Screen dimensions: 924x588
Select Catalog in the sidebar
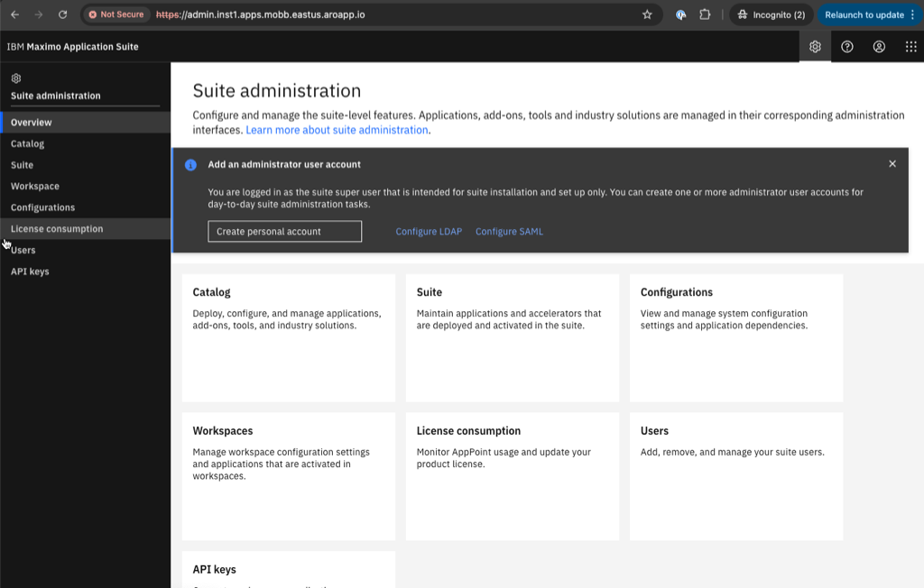[x=27, y=143]
